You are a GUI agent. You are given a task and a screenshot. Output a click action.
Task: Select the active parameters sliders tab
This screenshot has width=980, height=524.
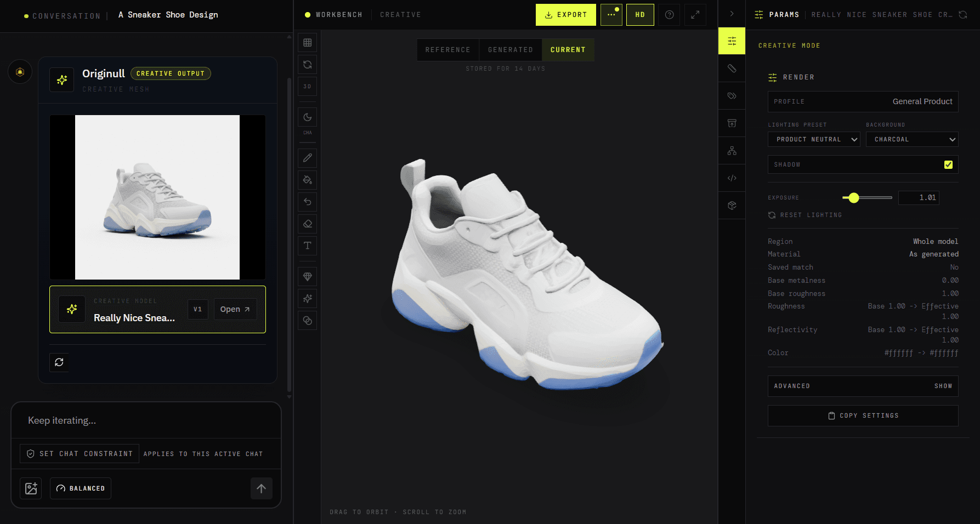point(732,41)
